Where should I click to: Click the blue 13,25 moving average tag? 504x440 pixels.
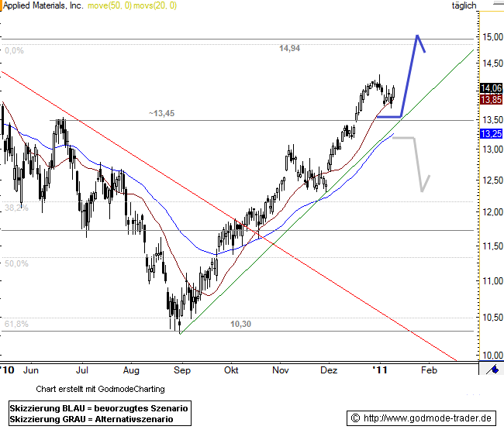(x=490, y=133)
